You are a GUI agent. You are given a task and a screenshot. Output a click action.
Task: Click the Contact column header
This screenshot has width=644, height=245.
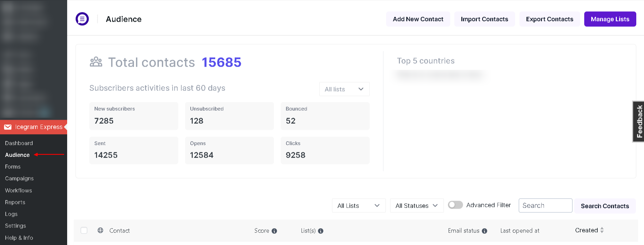(120, 231)
